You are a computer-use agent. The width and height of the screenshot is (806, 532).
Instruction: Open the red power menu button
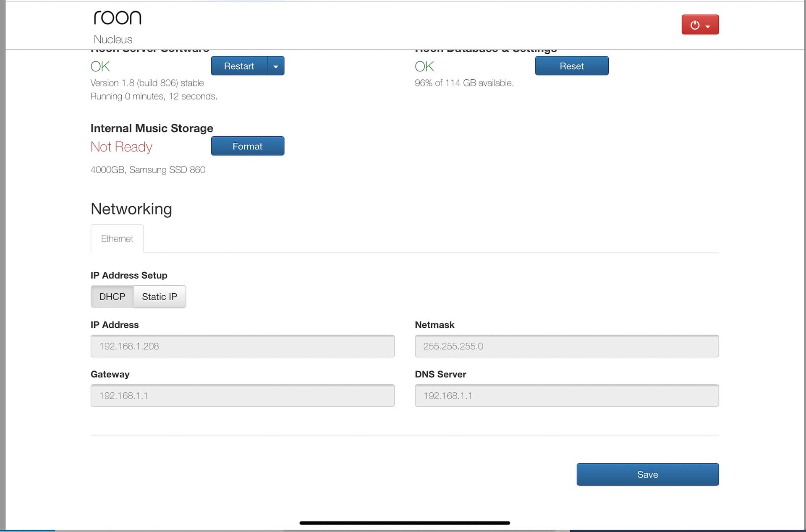(x=700, y=25)
